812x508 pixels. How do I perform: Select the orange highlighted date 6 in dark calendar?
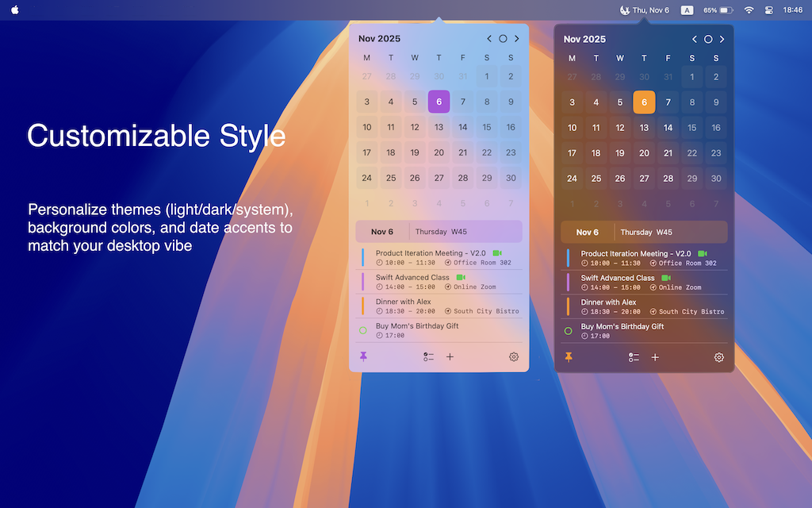pyautogui.click(x=644, y=102)
